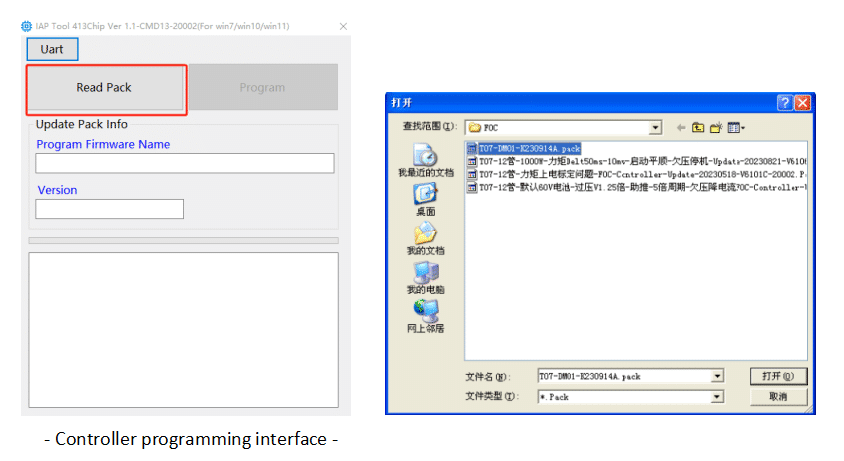This screenshot has height=461, width=844.
Task: Click the up-one-level folder icon
Action: pyautogui.click(x=698, y=128)
